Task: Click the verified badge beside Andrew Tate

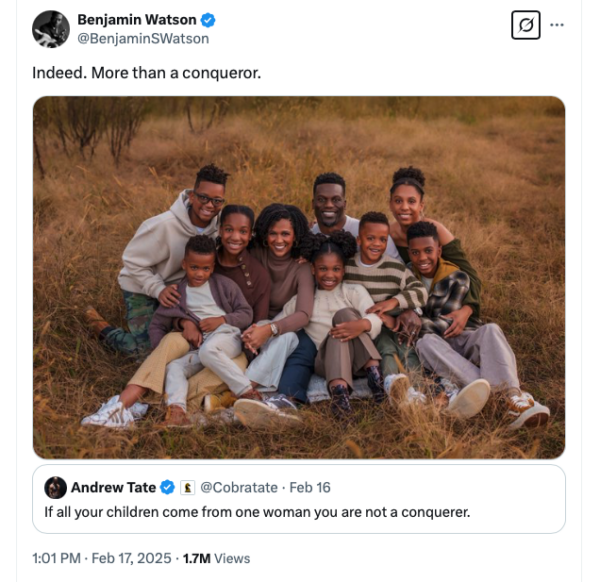Action: (x=168, y=488)
